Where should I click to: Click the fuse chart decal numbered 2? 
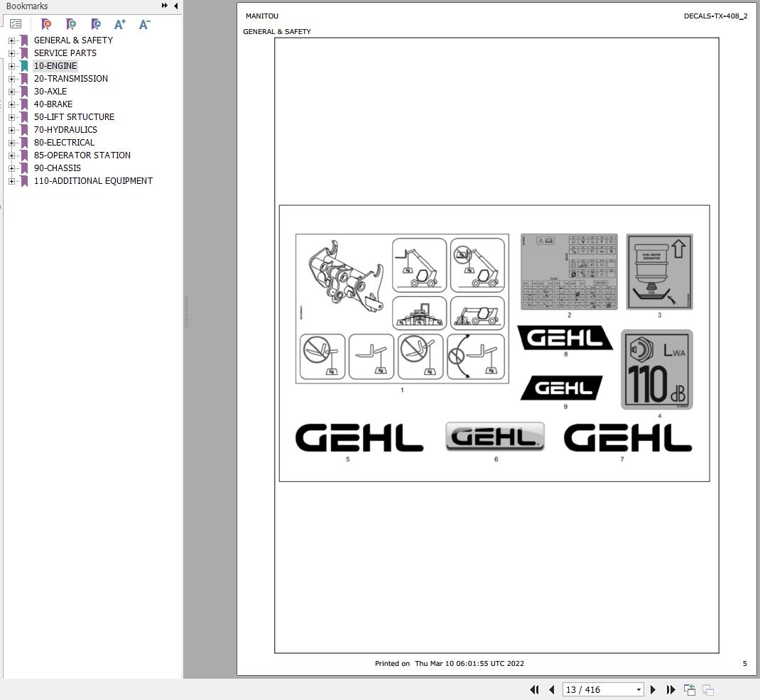coord(569,271)
